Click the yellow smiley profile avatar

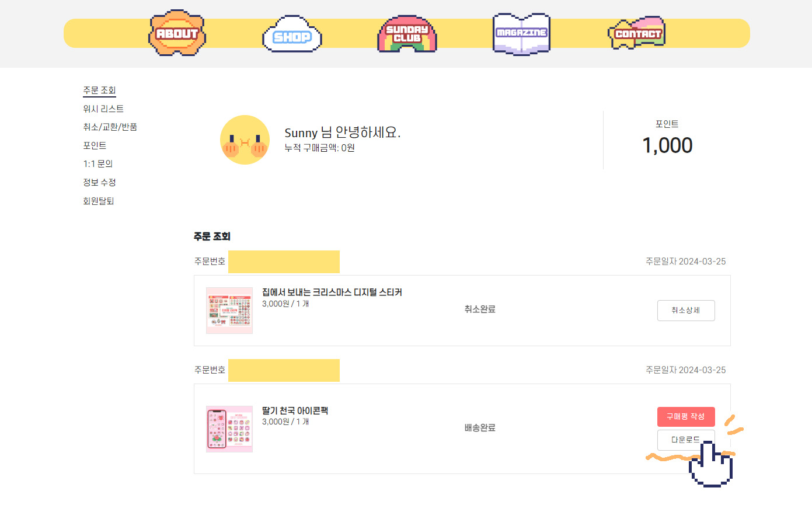(x=245, y=140)
